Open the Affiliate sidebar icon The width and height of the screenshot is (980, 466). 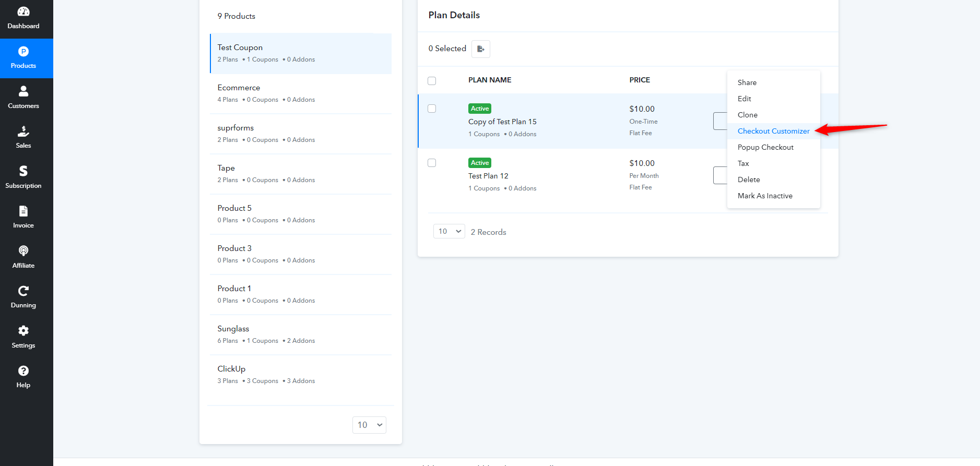(23, 251)
